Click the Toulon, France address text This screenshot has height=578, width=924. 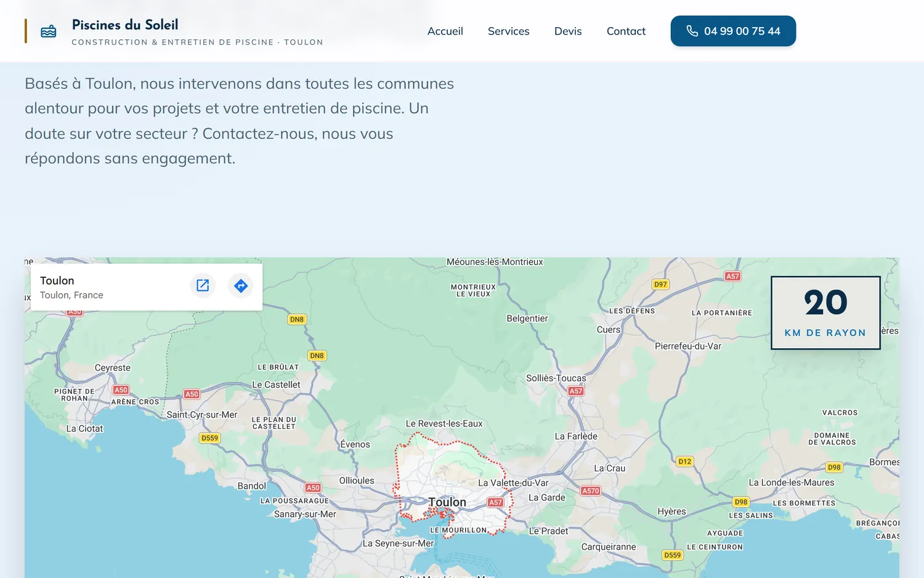point(71,295)
